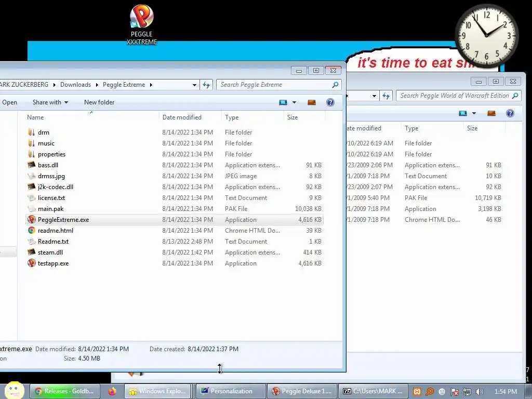532x399 pixels.
Task: Click the New folder button
Action: point(99,102)
